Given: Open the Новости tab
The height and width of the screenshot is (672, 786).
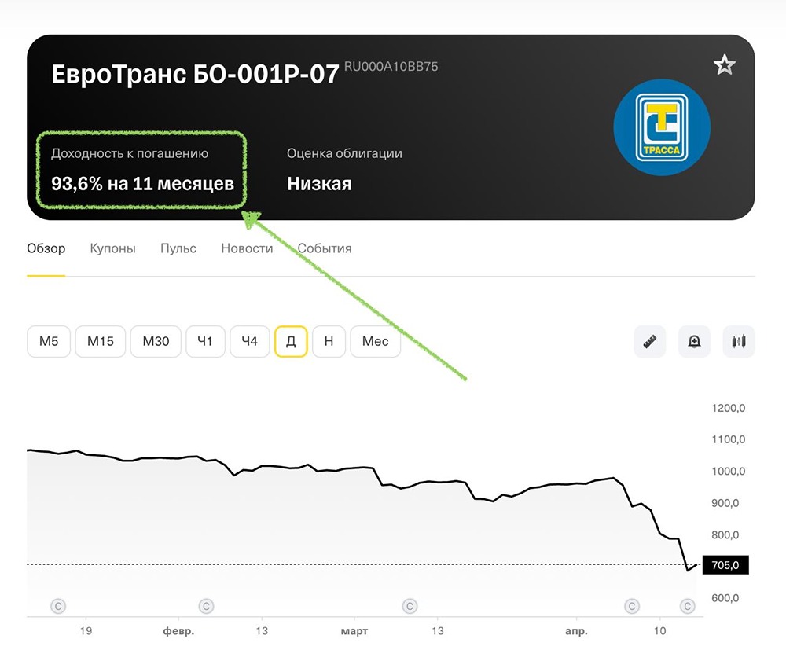Looking at the screenshot, I should click(x=246, y=248).
